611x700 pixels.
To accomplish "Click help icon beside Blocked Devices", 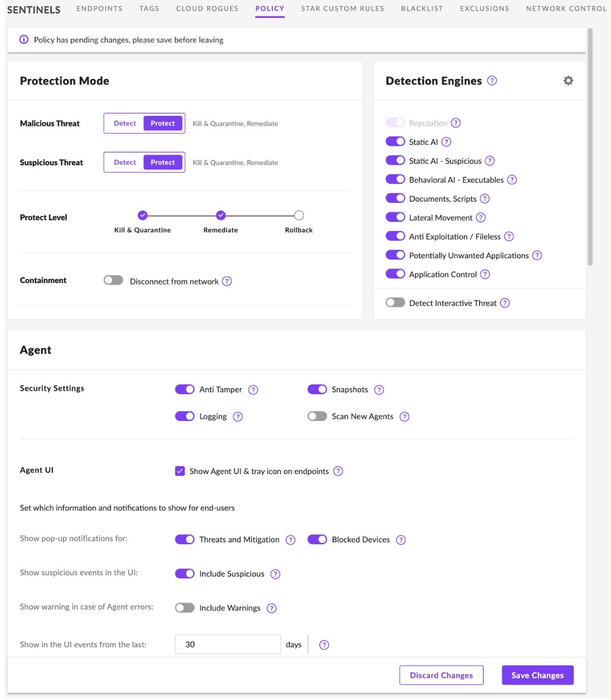I will 401,540.
